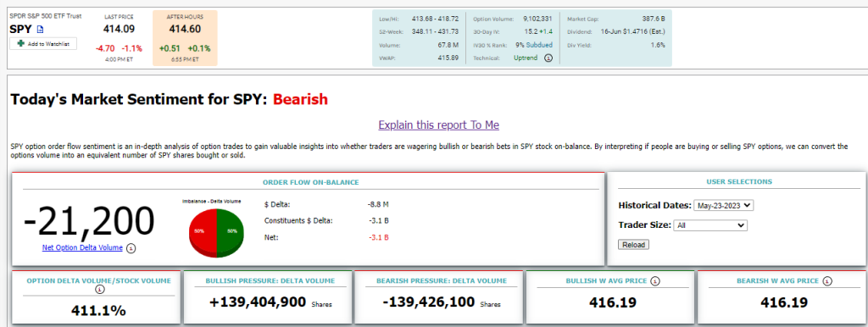Click the Order Flow On-Balance header
Viewport: 868px width, 327px height.
(x=310, y=182)
